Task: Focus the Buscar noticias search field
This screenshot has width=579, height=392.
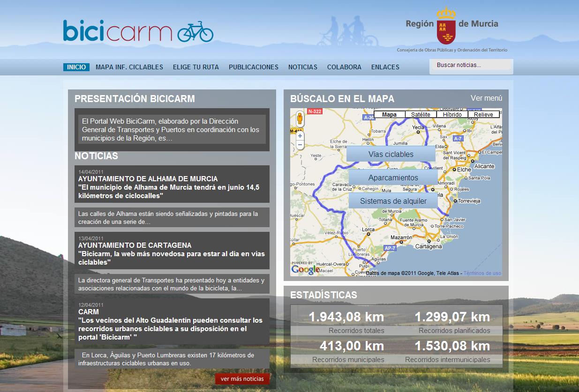Action: (471, 66)
